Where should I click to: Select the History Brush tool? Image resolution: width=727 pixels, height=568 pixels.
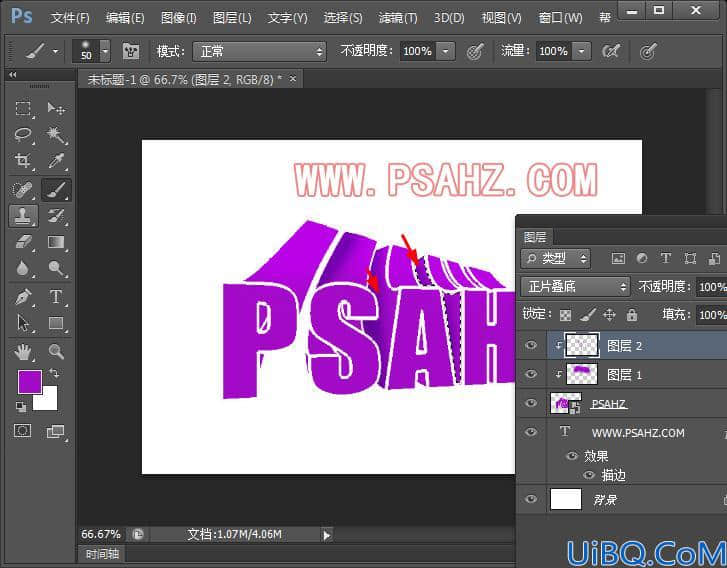click(56, 216)
